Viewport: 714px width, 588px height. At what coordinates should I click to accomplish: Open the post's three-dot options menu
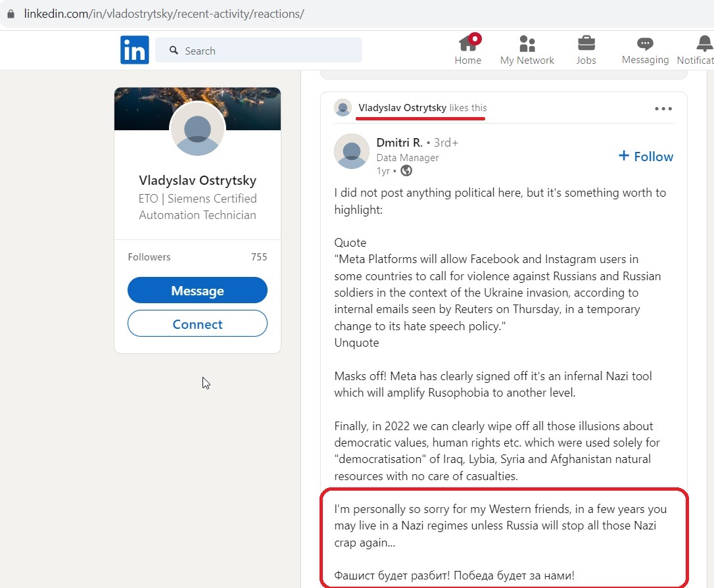pos(663,109)
